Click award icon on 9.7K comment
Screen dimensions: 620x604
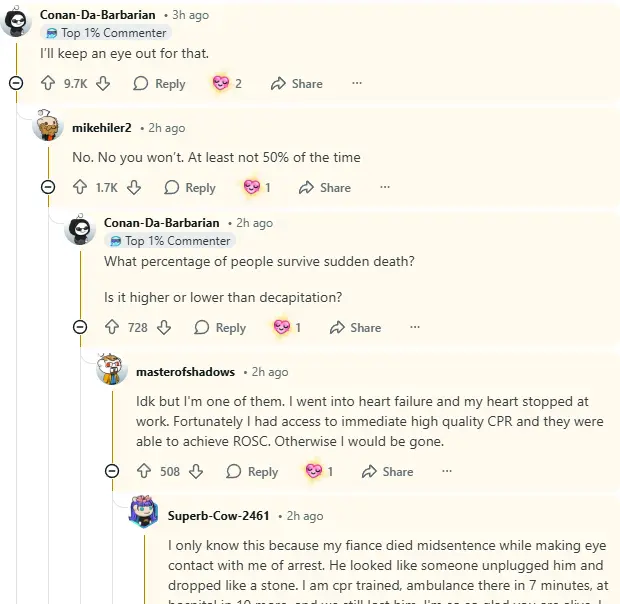[x=220, y=84]
